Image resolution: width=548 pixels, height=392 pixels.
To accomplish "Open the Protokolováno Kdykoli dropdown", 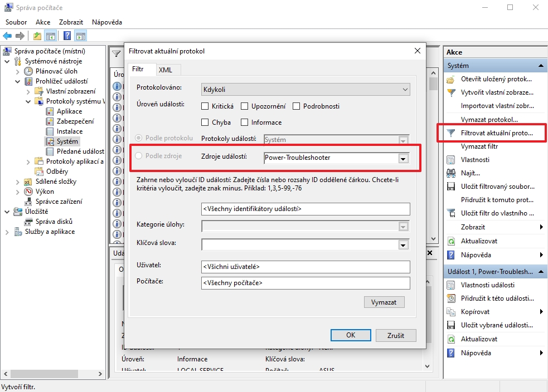I will point(305,89).
